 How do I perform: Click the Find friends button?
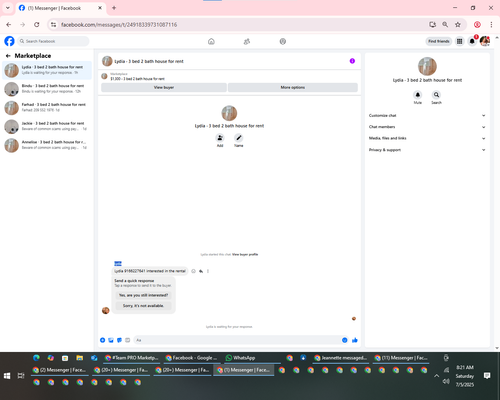[439, 41]
